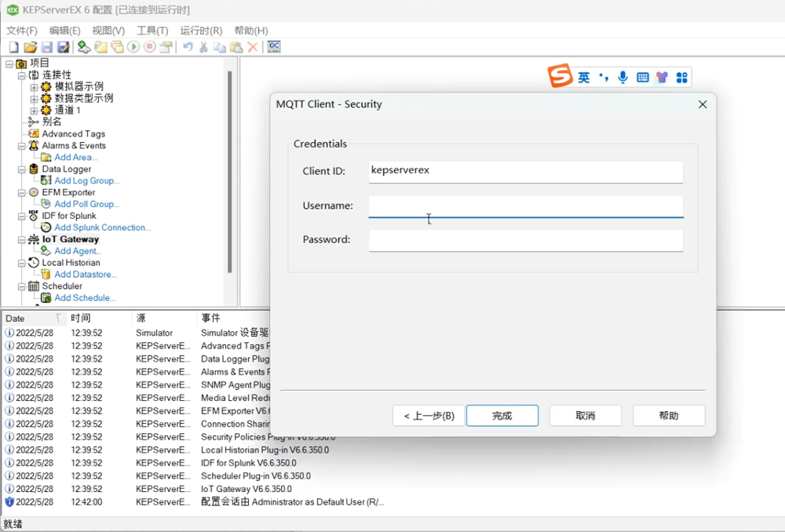The width and height of the screenshot is (785, 532).
Task: Click the Sogou microphone voice input icon
Action: [x=623, y=77]
